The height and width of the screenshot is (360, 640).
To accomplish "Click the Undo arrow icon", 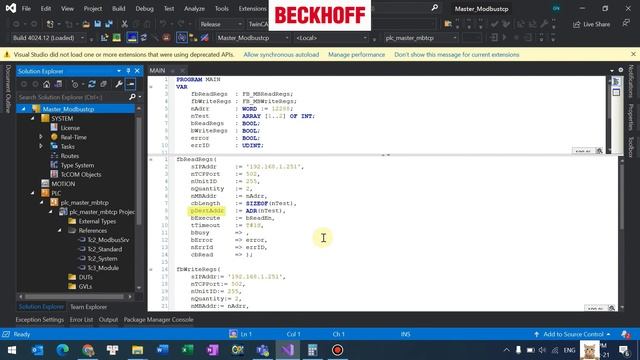I will (163, 24).
